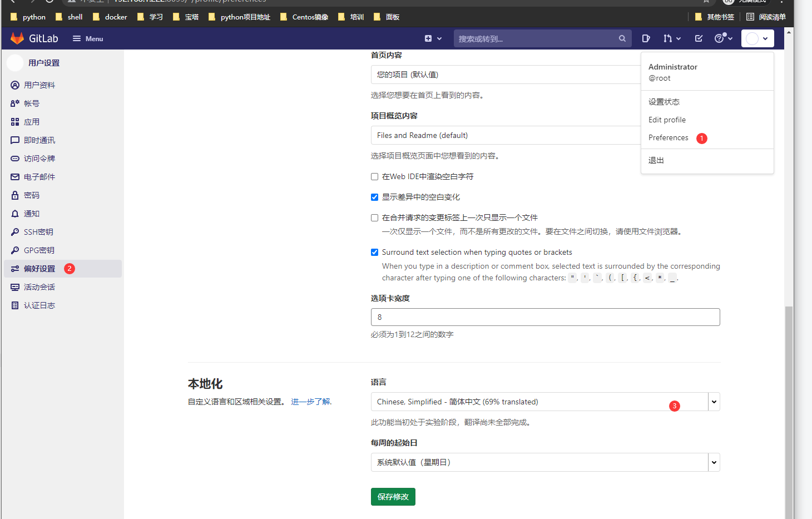Open the to-do list checkmark icon
This screenshot has height=519, width=812.
(x=698, y=38)
